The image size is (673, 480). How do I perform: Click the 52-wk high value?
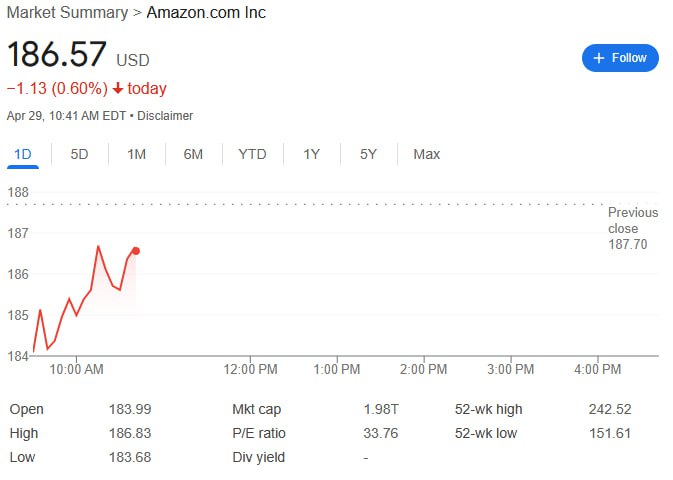click(x=610, y=409)
